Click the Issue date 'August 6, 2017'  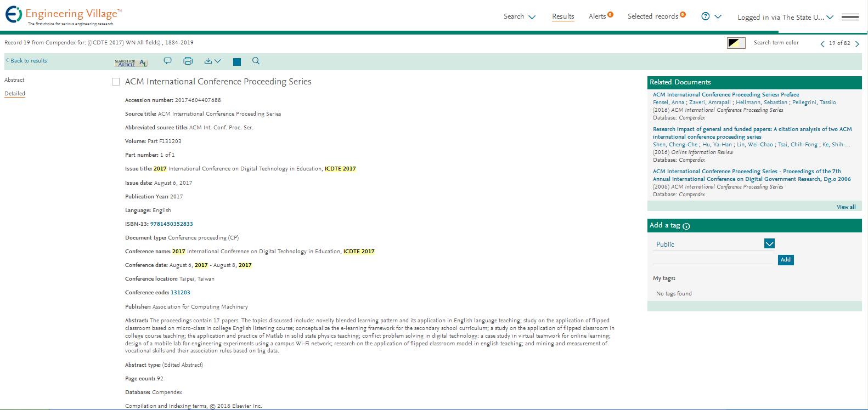point(173,183)
